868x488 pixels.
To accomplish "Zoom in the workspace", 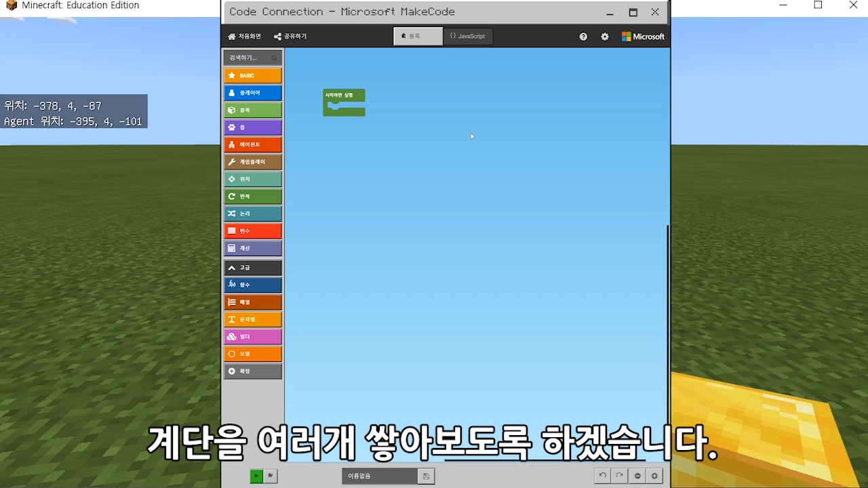I will (x=654, y=476).
